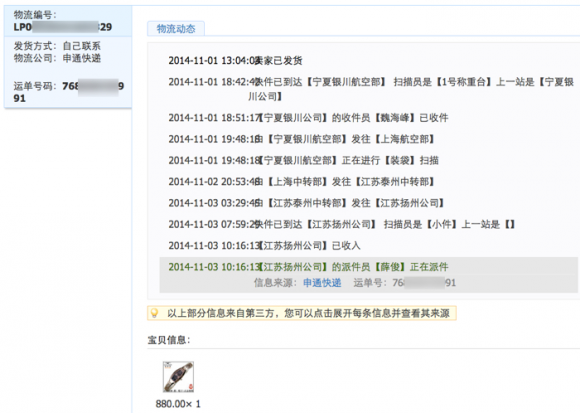Screen dimensions: 580x413
Task: Click the 运单号 in highlighted row
Action: [x=404, y=283]
